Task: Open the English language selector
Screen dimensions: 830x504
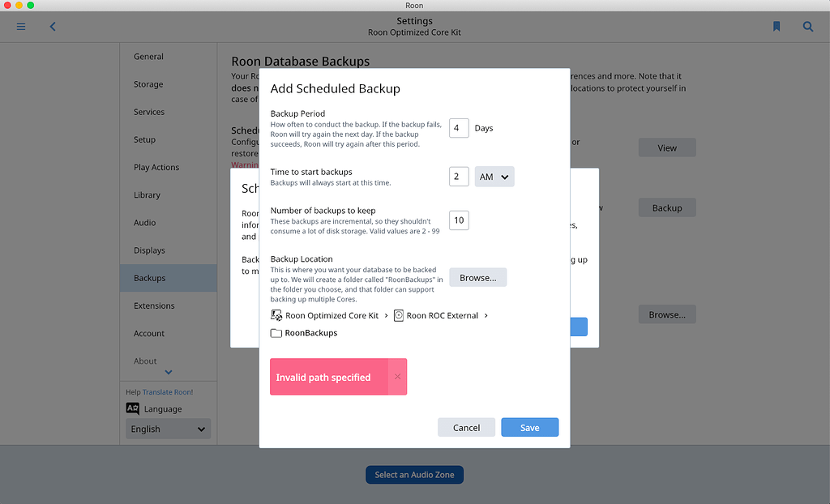Action: pos(167,429)
